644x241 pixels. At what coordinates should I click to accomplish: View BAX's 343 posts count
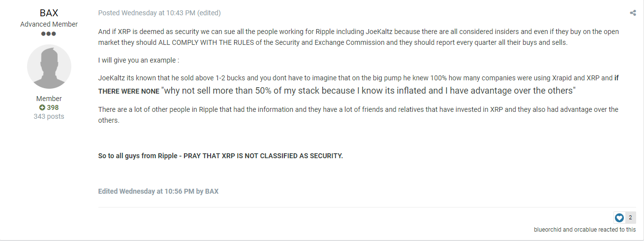click(49, 116)
